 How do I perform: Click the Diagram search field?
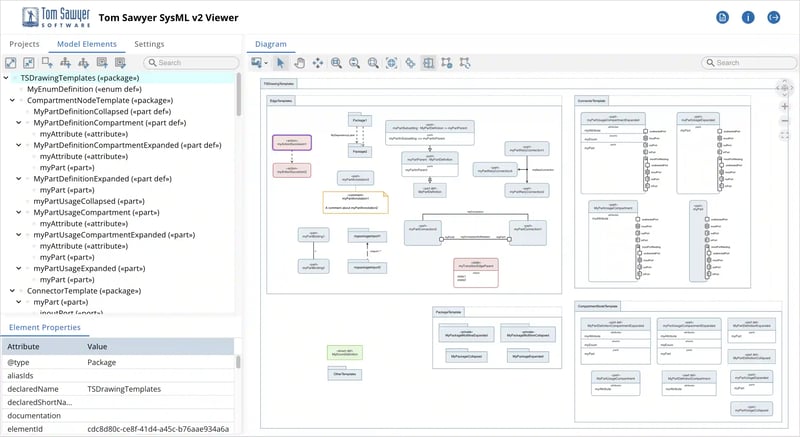coord(748,63)
